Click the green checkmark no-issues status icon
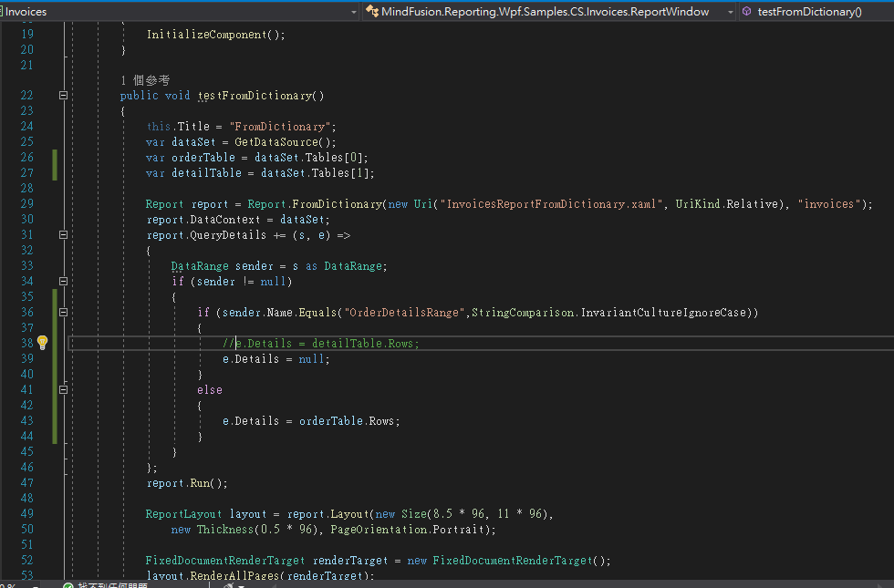Viewport: 894px width, 588px height. coord(68,584)
